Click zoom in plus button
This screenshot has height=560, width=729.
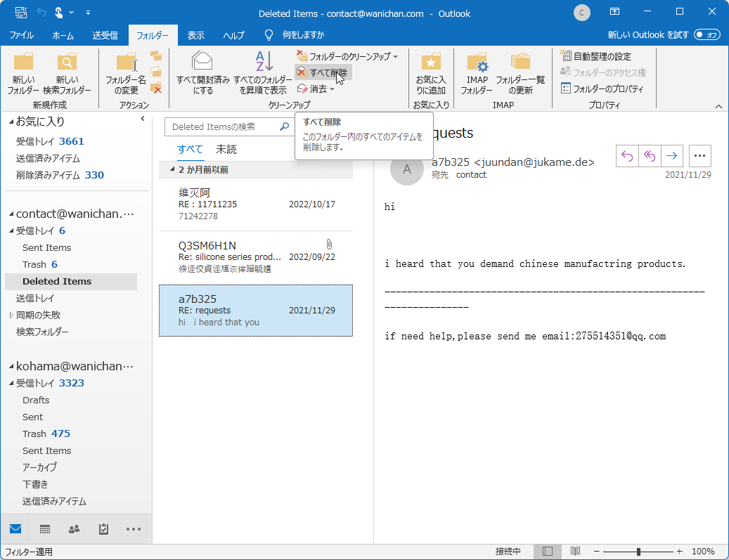click(x=679, y=551)
